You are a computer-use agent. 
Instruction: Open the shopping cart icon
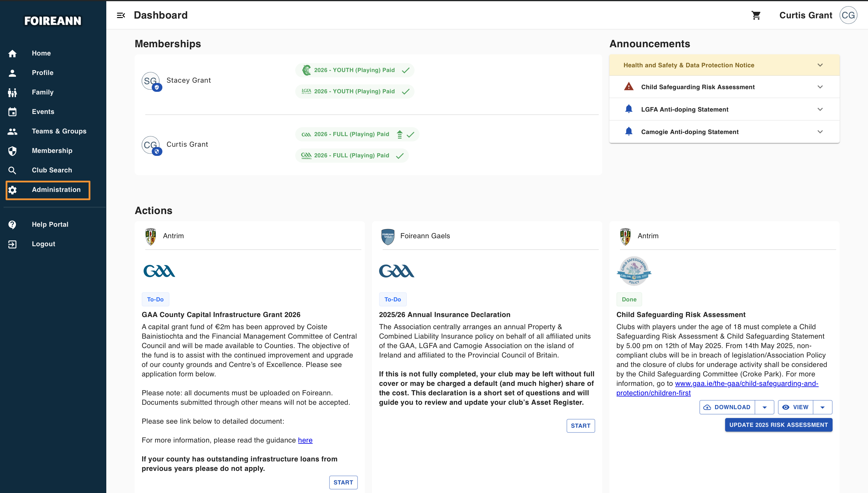[x=756, y=15]
